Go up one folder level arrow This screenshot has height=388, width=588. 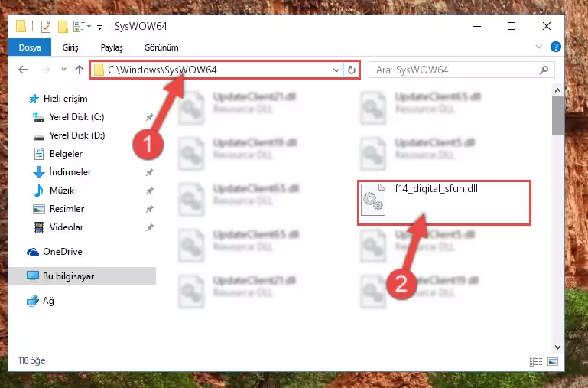pyautogui.click(x=79, y=70)
